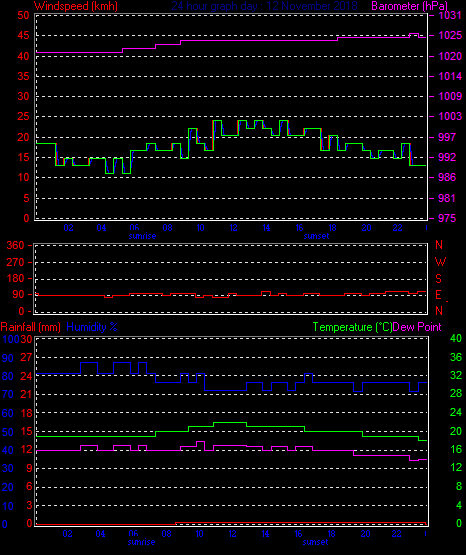Image resolution: width=466 pixels, height=555 pixels.
Task: Click the sunrise marker under top graph
Action: pyautogui.click(x=142, y=236)
